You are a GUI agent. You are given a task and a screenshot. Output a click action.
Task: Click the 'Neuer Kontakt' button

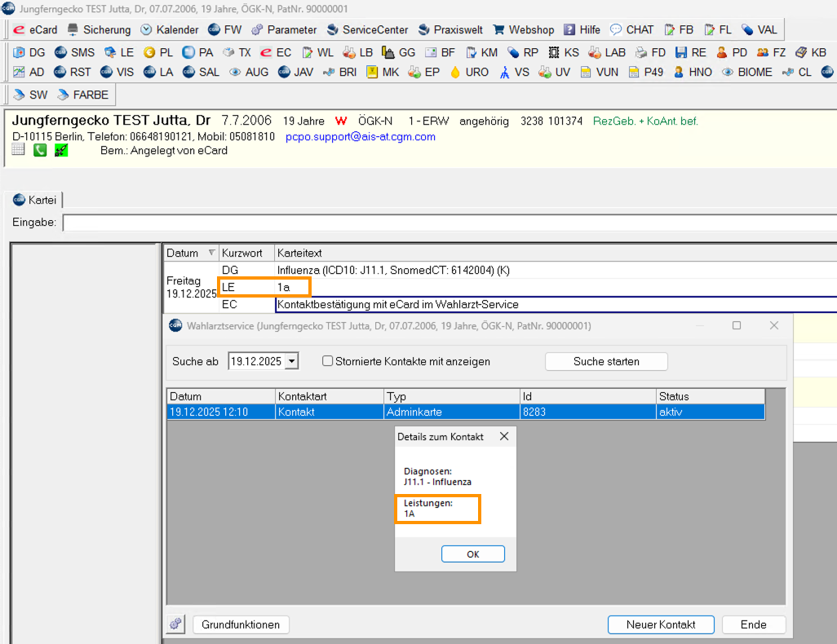[661, 624]
